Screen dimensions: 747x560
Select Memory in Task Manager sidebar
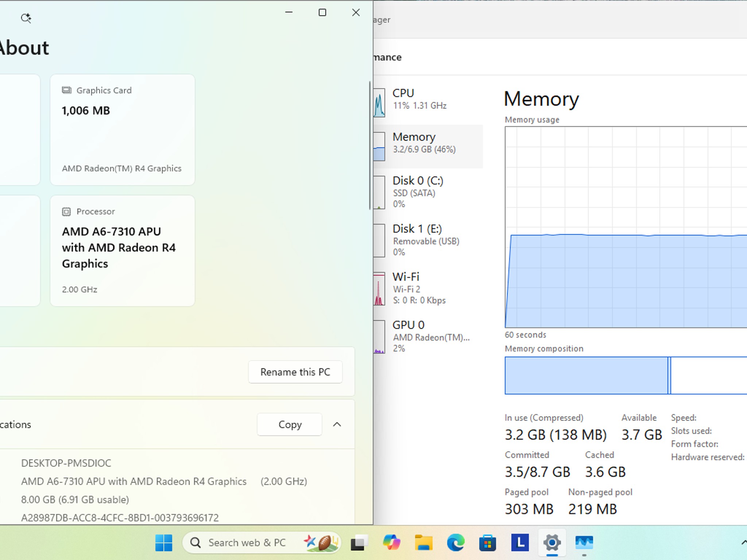[x=428, y=146]
